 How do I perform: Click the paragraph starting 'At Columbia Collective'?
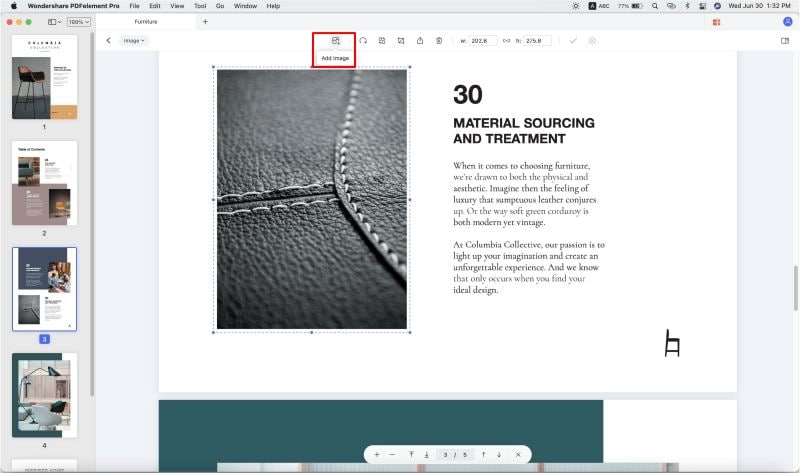529,267
